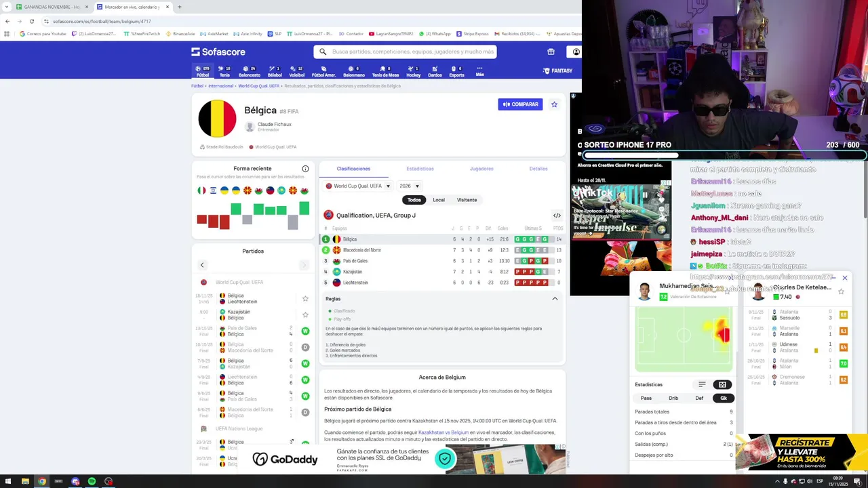Select the Gk stats filter in player popup

pos(724,398)
